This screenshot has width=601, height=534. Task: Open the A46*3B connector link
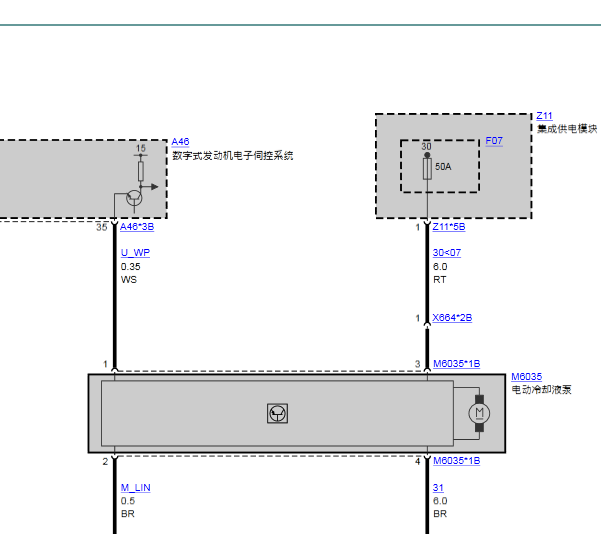tap(137, 227)
